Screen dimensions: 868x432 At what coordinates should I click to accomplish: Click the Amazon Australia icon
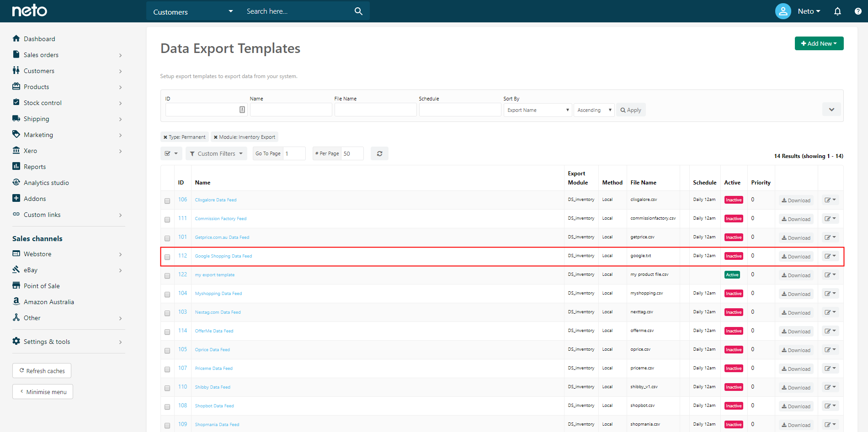click(x=16, y=301)
